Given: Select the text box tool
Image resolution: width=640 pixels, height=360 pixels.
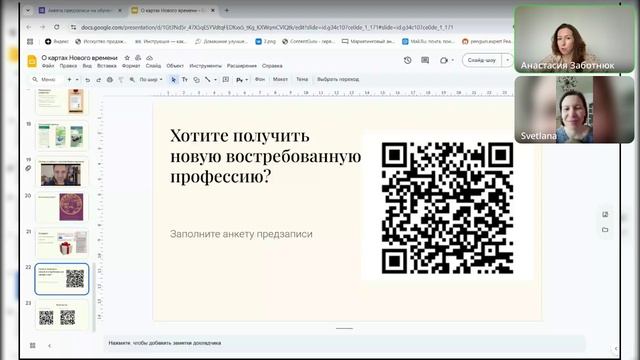Looking at the screenshot, I should [x=185, y=80].
